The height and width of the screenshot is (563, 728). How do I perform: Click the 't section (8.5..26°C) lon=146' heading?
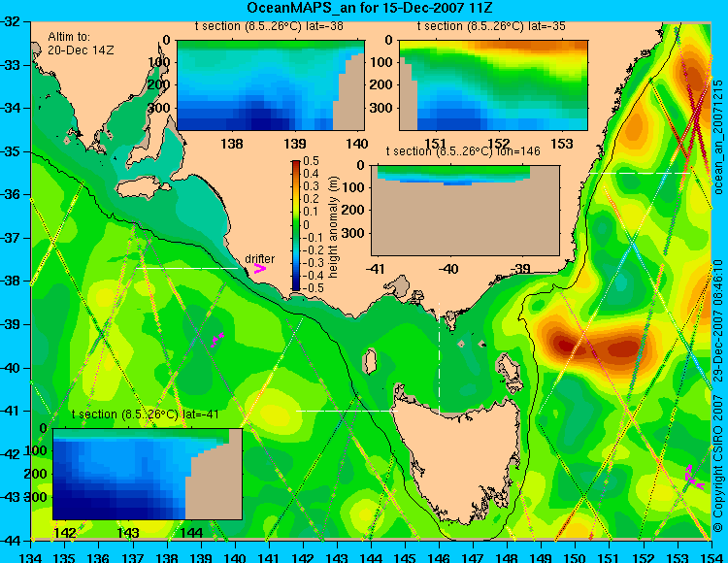[x=463, y=151]
